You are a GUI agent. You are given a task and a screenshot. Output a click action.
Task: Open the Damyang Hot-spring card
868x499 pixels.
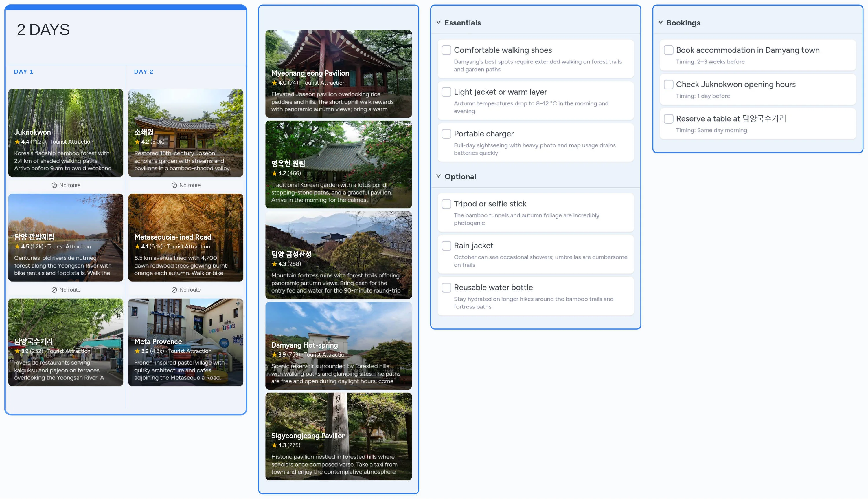(x=339, y=346)
